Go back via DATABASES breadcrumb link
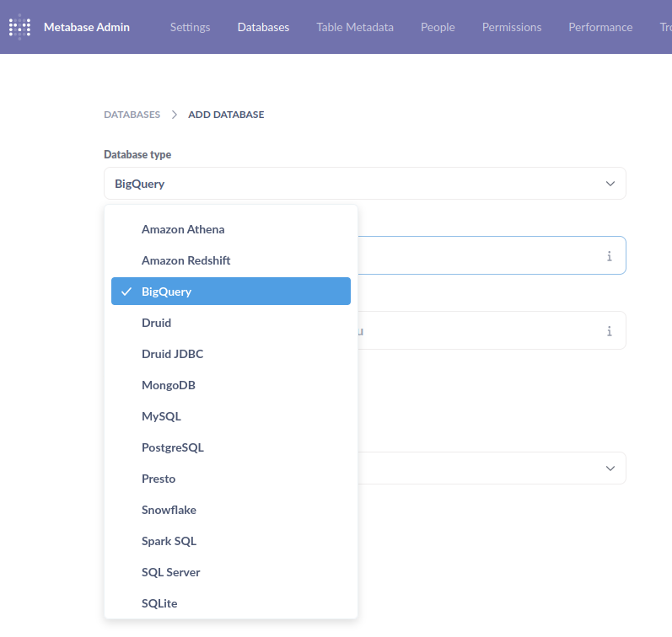Screen dimensions: 672x637 132,115
